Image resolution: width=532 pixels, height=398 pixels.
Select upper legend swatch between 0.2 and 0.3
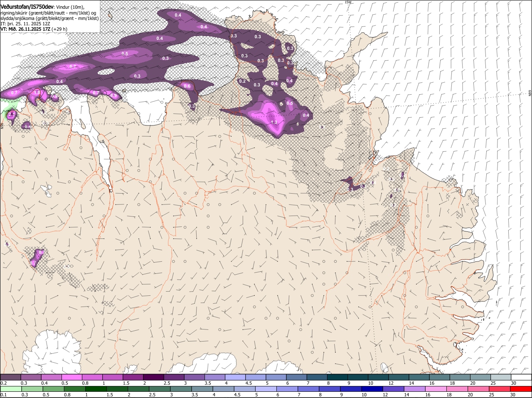pyautogui.click(x=10, y=377)
